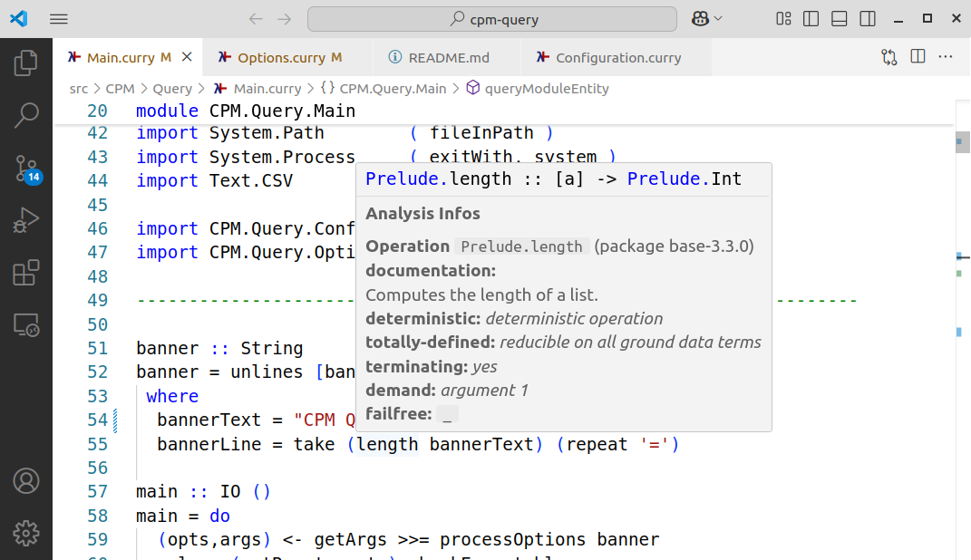Open Source Control view with 14 changes
The height and width of the screenshot is (560, 971).
(x=26, y=168)
